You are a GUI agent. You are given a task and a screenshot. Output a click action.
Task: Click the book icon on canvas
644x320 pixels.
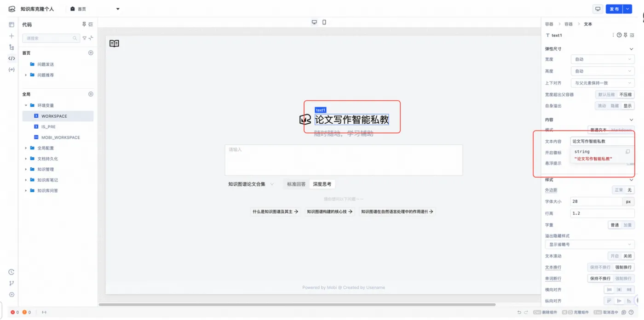click(x=114, y=43)
